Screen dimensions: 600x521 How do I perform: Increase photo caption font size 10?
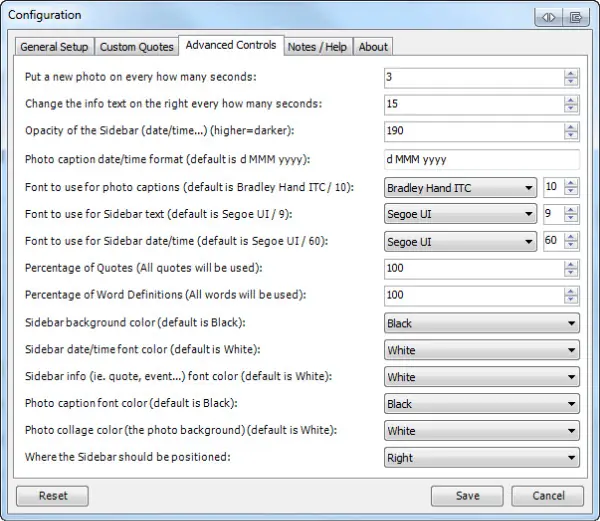571,183
